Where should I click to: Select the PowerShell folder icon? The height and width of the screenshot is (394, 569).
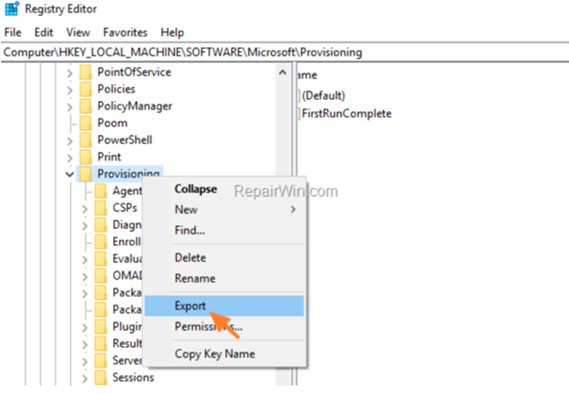(x=86, y=140)
